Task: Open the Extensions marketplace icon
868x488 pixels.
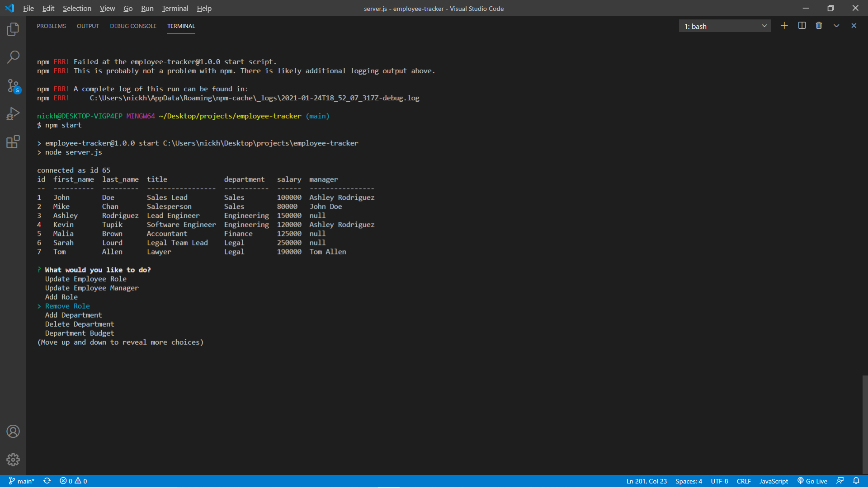Action: (x=13, y=142)
